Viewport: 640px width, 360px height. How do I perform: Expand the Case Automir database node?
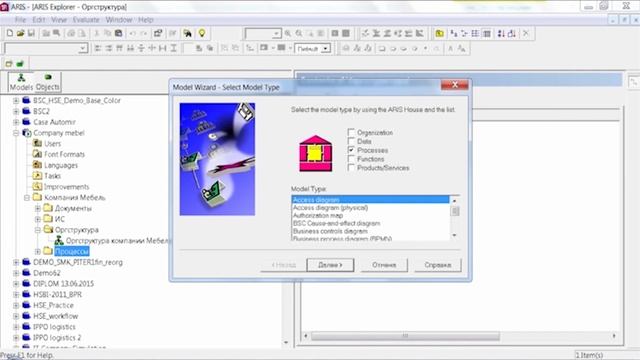click(x=16, y=122)
